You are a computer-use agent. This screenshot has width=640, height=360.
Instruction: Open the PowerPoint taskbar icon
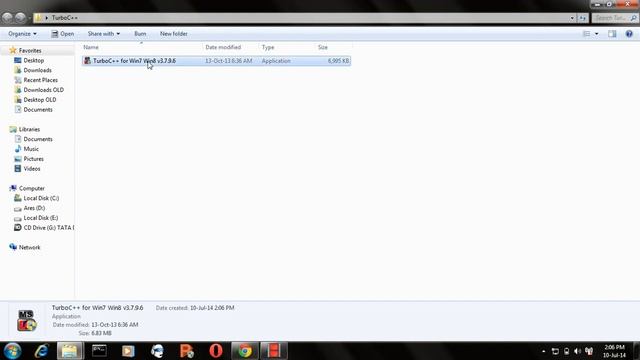point(187,351)
